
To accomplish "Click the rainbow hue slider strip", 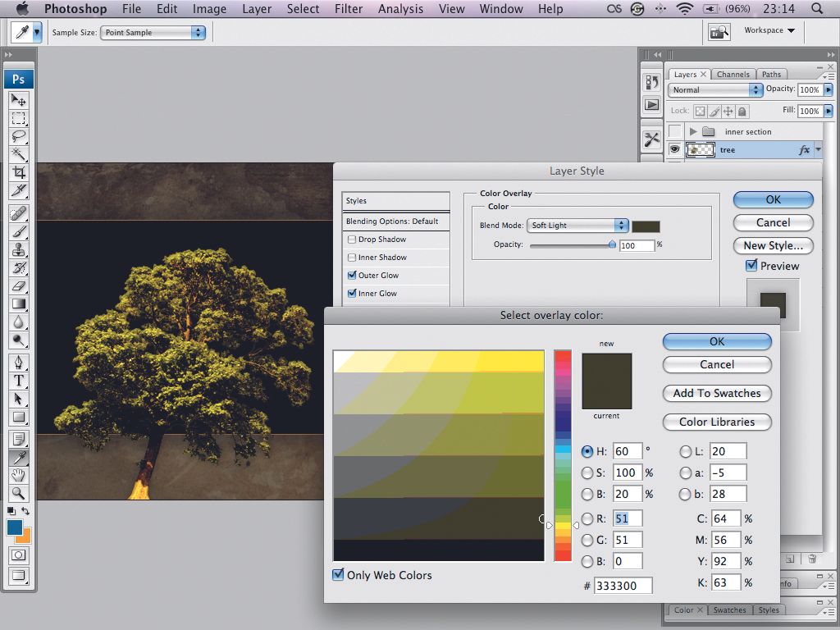I will click(x=563, y=451).
